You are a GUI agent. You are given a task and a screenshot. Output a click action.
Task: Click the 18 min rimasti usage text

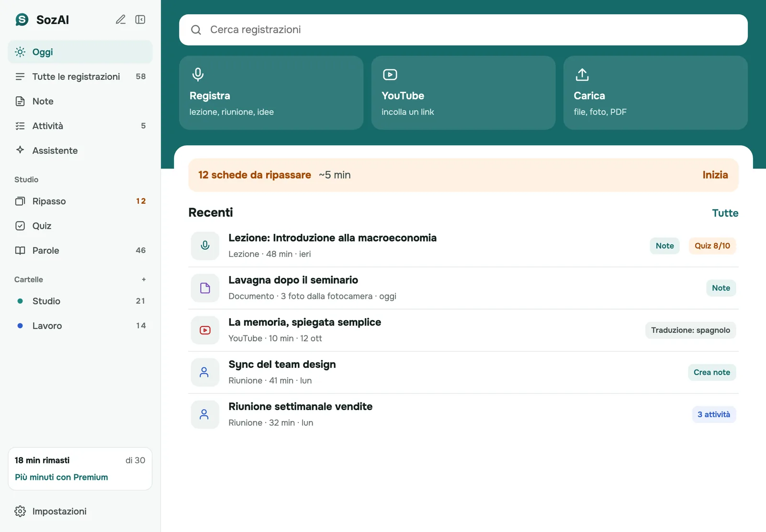coord(42,460)
